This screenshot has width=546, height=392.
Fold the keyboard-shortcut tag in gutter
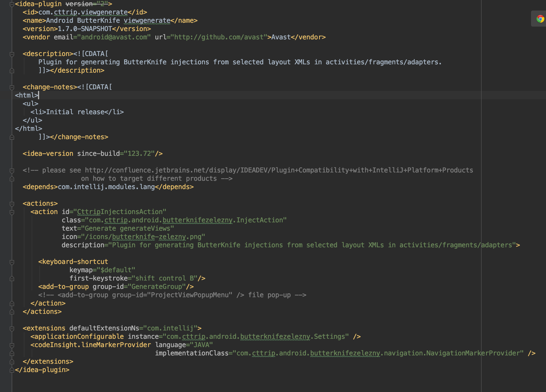(x=12, y=262)
